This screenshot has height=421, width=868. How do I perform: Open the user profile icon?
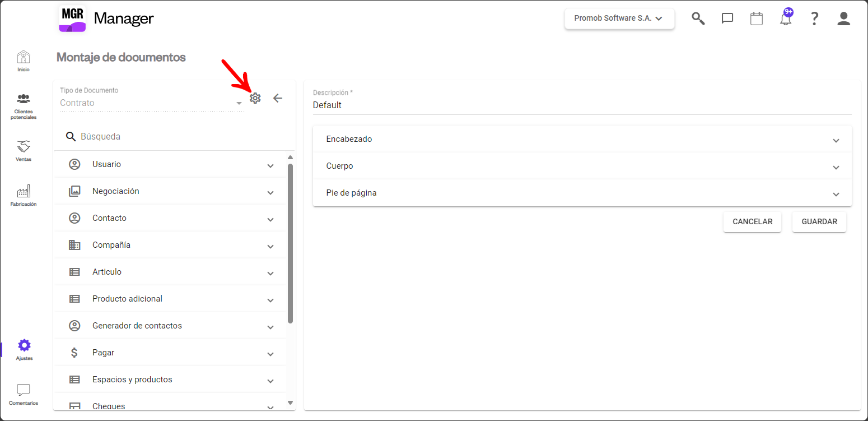(x=844, y=18)
